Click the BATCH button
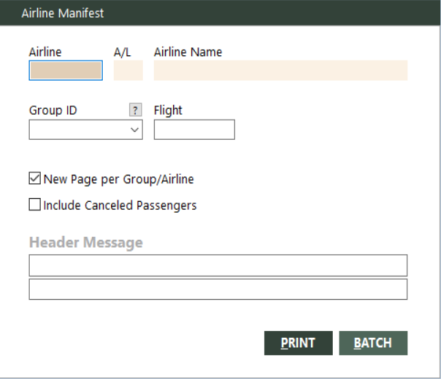 click(x=373, y=343)
